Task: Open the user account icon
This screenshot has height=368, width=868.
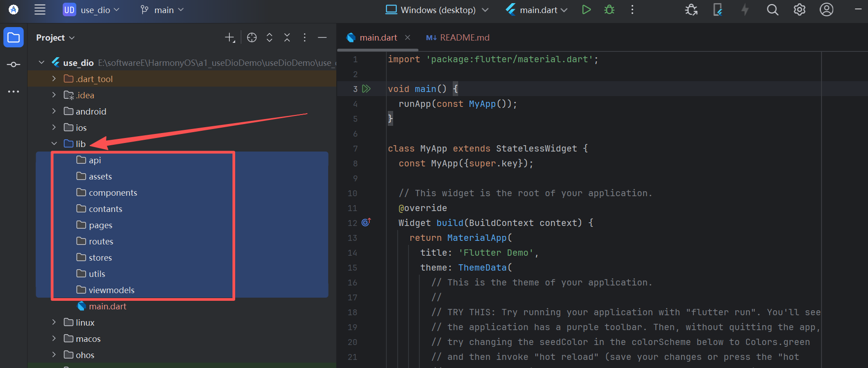Action: 826,9
